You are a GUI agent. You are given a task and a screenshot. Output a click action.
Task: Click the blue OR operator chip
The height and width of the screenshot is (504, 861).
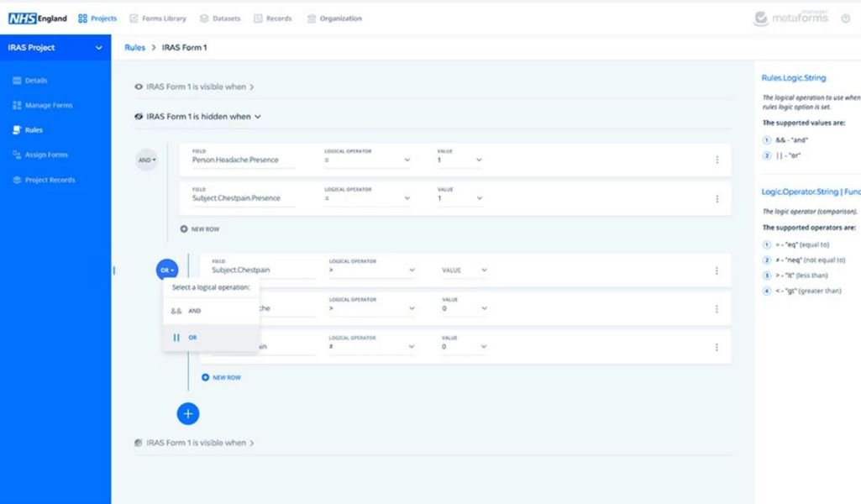[x=167, y=270]
